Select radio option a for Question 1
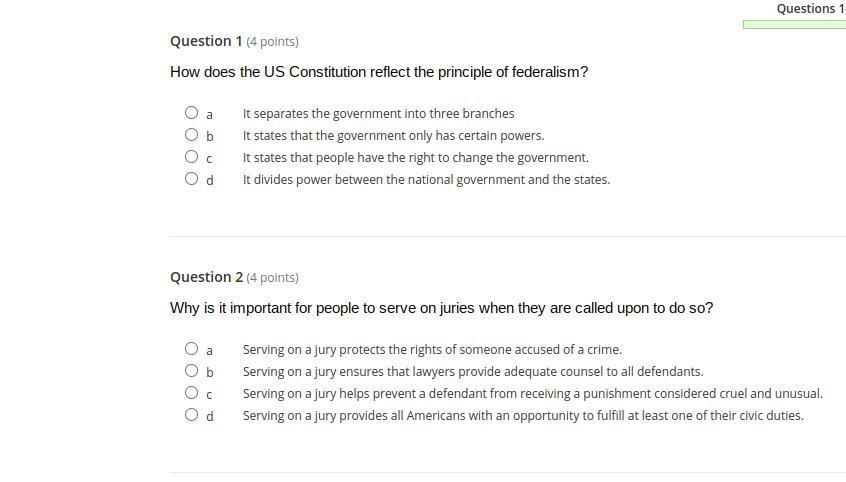This screenshot has width=846, height=482. pyautogui.click(x=192, y=113)
